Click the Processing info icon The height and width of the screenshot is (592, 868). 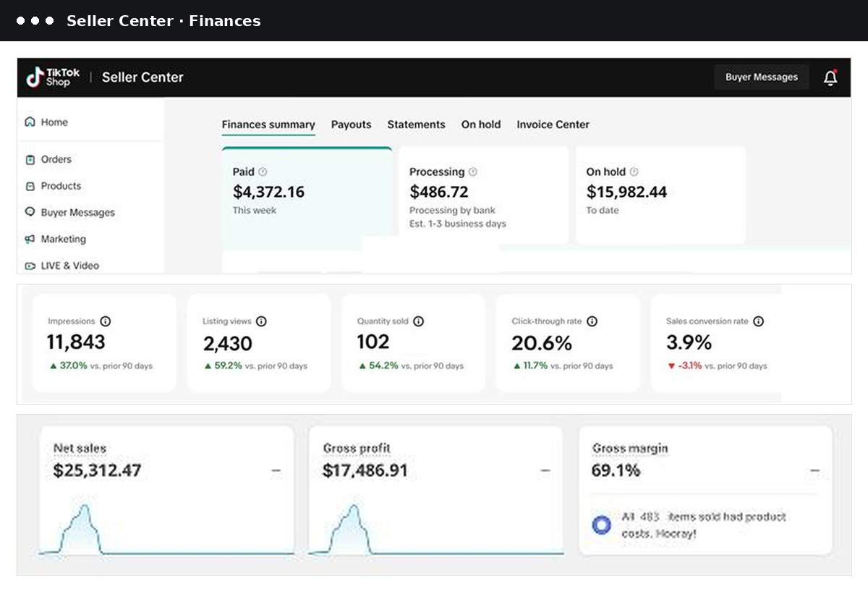click(472, 172)
